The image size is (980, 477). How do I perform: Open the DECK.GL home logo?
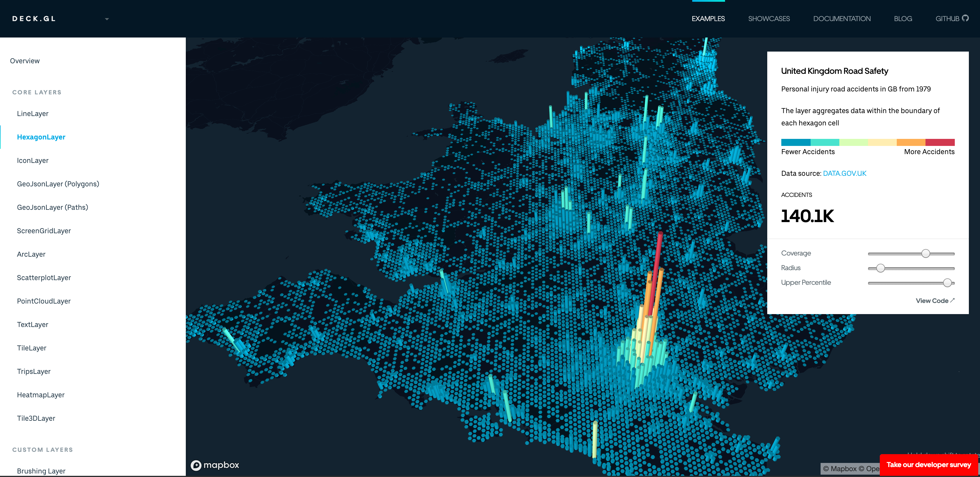coord(34,19)
